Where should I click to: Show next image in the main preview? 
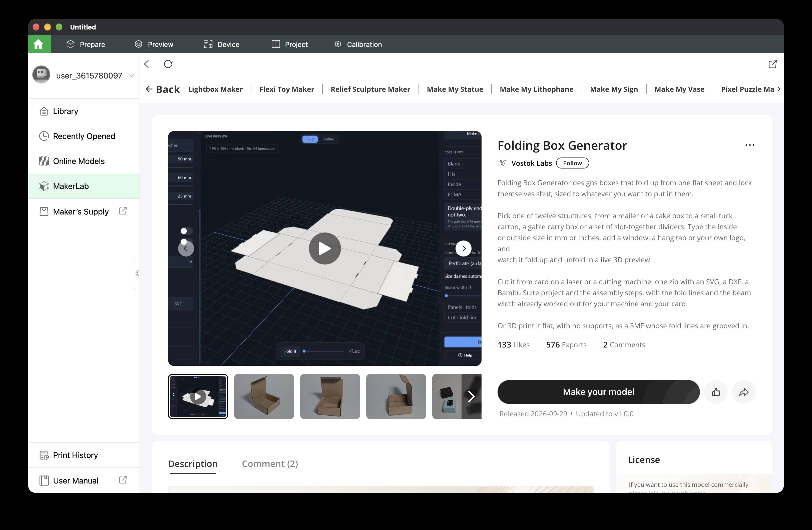[x=464, y=249]
